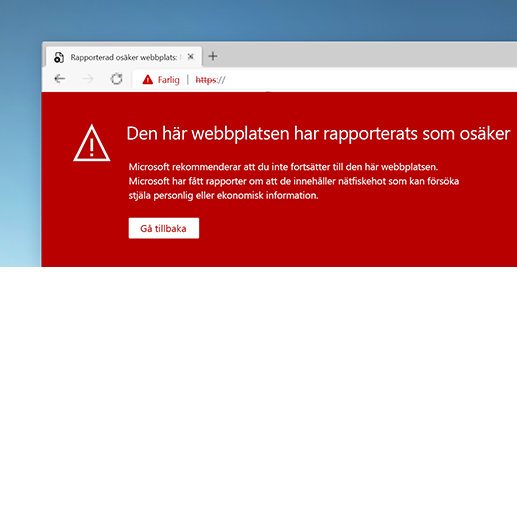
Task: Click the tab's page favicon icon
Action: click(59, 57)
